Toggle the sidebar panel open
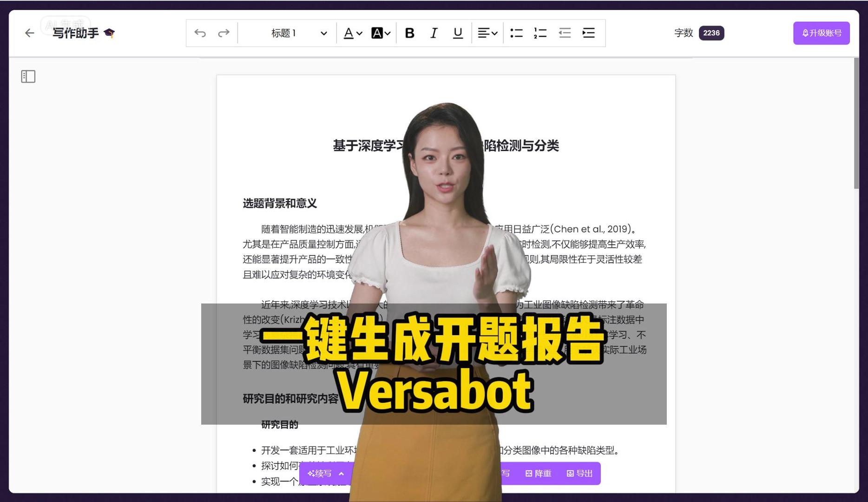This screenshot has height=502, width=868. 28,76
